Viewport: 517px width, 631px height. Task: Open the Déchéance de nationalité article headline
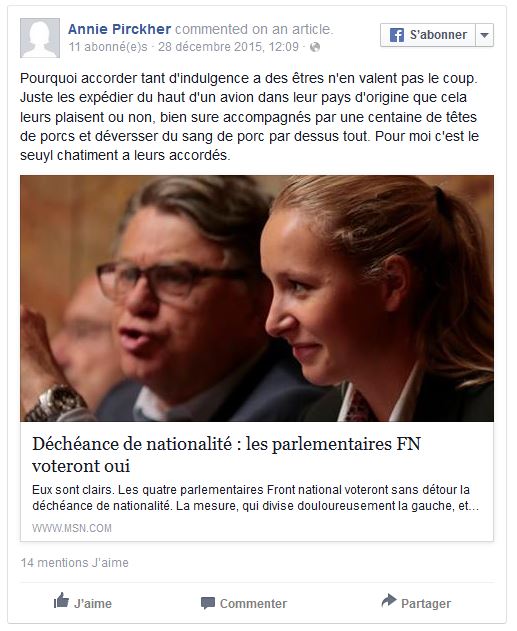click(x=227, y=455)
